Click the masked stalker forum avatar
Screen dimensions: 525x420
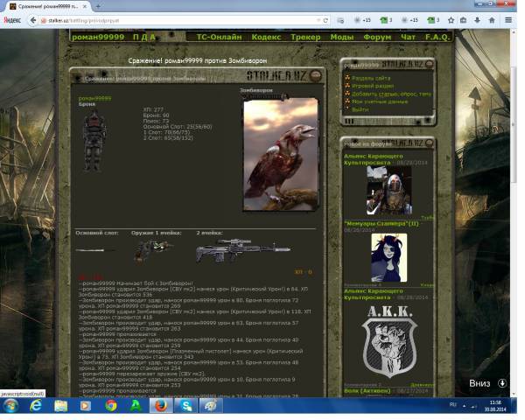pyautogui.click(x=389, y=190)
